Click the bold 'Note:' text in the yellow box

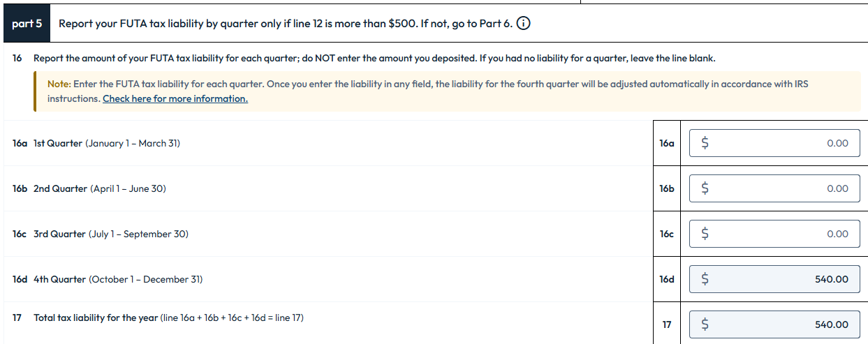point(59,84)
